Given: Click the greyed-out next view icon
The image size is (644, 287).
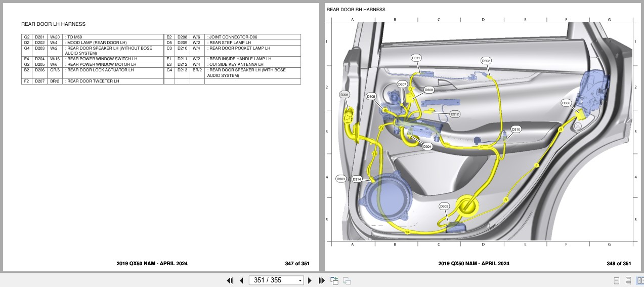Looking at the screenshot, I should [347, 280].
